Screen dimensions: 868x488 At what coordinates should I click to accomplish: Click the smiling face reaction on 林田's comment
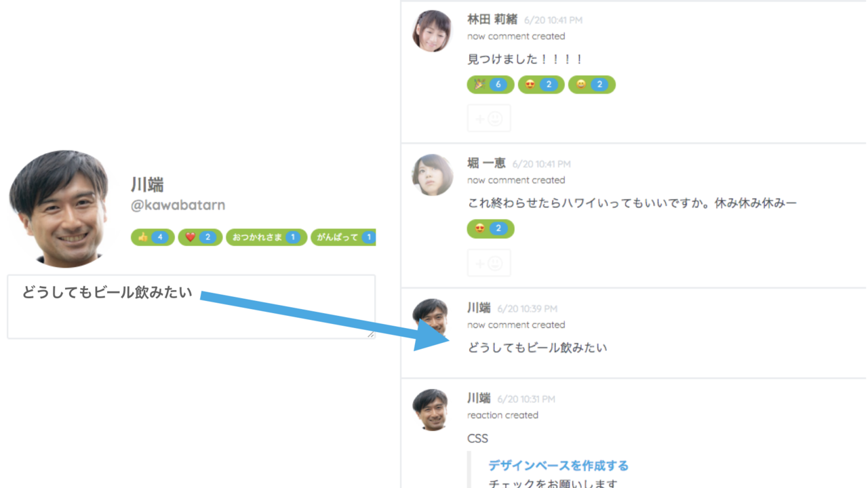(591, 85)
